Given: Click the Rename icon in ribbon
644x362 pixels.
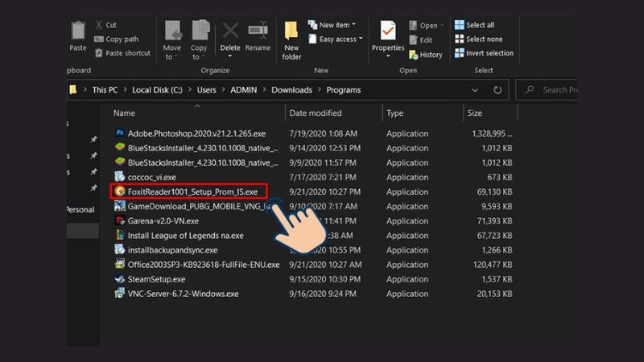Looking at the screenshot, I should pyautogui.click(x=258, y=36).
